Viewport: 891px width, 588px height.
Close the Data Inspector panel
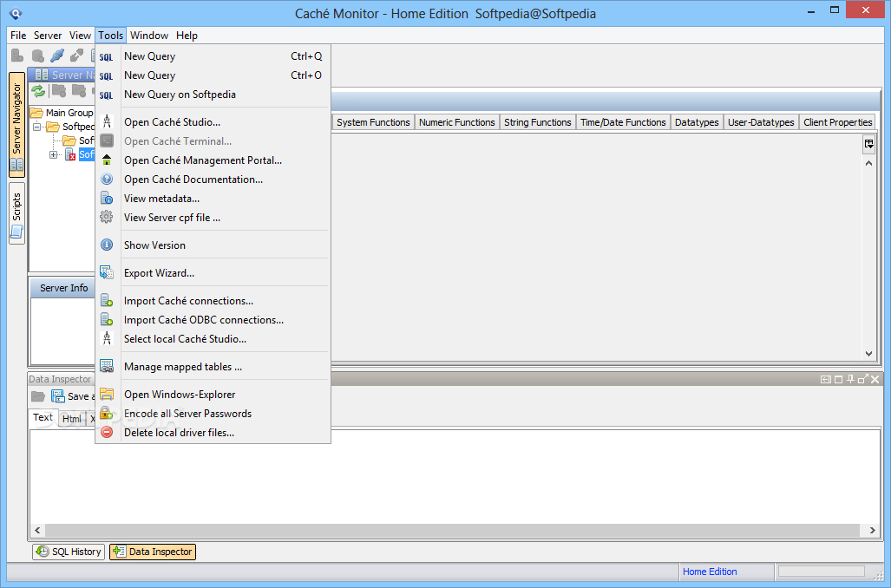[875, 379]
